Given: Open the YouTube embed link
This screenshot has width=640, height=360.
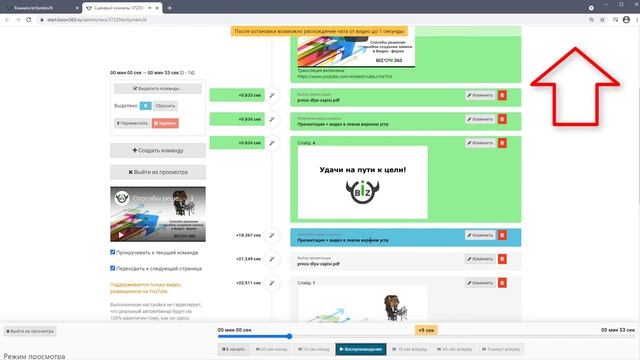Looking at the screenshot, I should [x=345, y=76].
